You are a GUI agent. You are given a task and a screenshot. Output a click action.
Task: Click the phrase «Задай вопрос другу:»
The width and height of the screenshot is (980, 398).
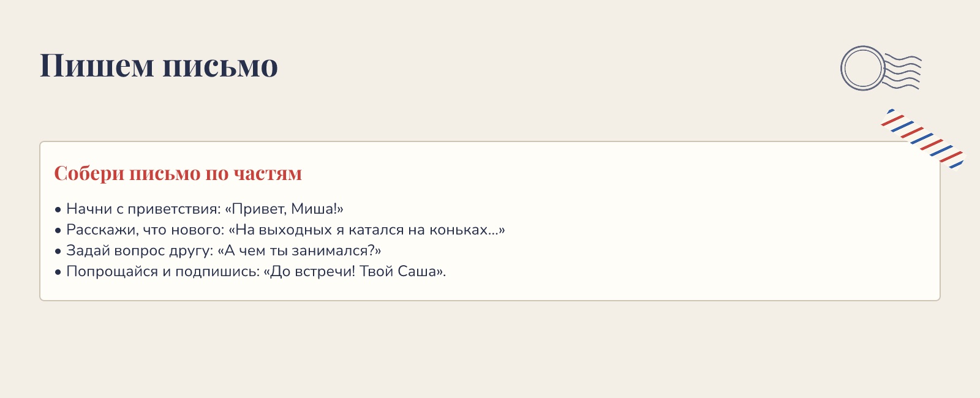coord(140,250)
